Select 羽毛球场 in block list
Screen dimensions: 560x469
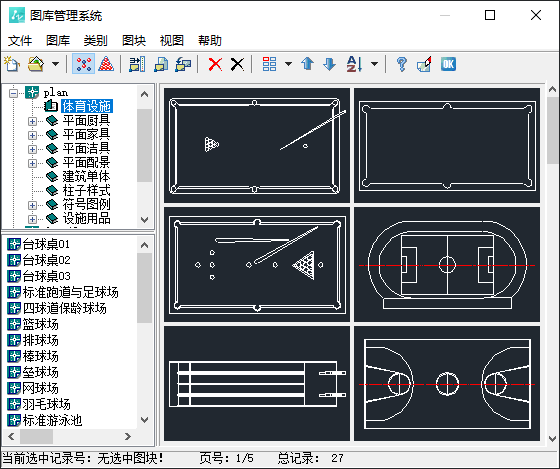point(46,405)
